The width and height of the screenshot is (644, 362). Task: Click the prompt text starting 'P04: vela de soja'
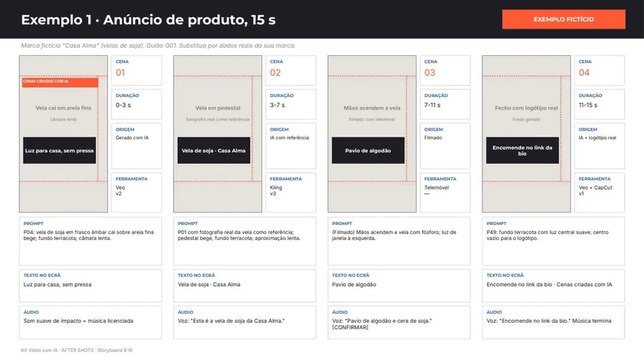[x=89, y=235]
